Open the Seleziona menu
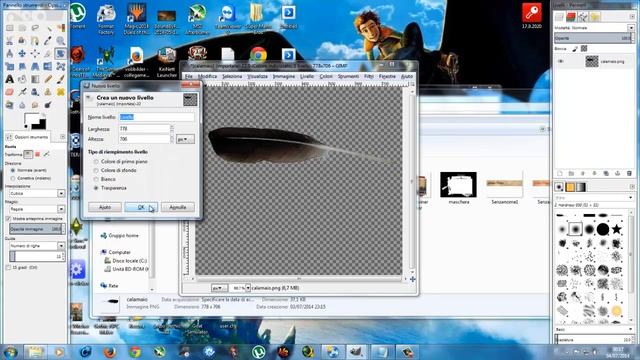 tap(232, 76)
